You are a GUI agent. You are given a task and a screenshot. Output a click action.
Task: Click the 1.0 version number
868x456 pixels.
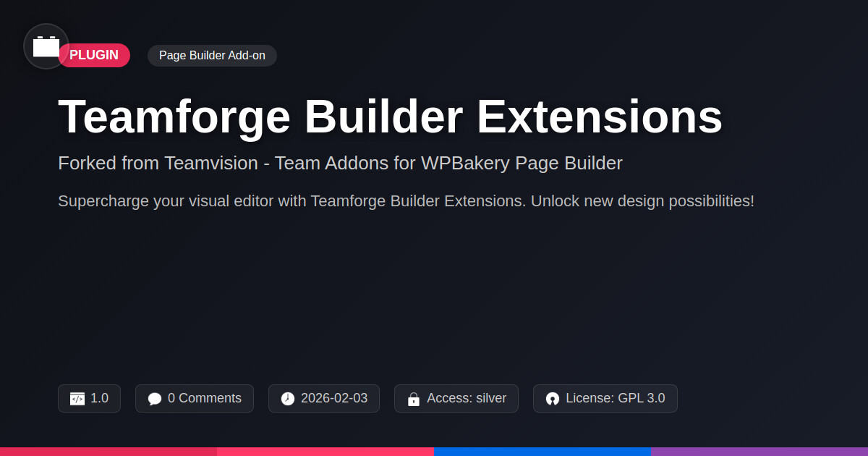[99, 398]
